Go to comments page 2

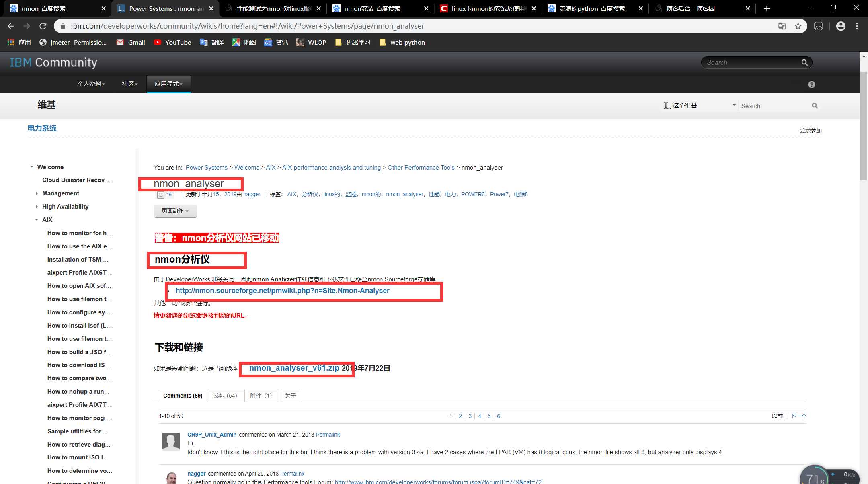460,416
